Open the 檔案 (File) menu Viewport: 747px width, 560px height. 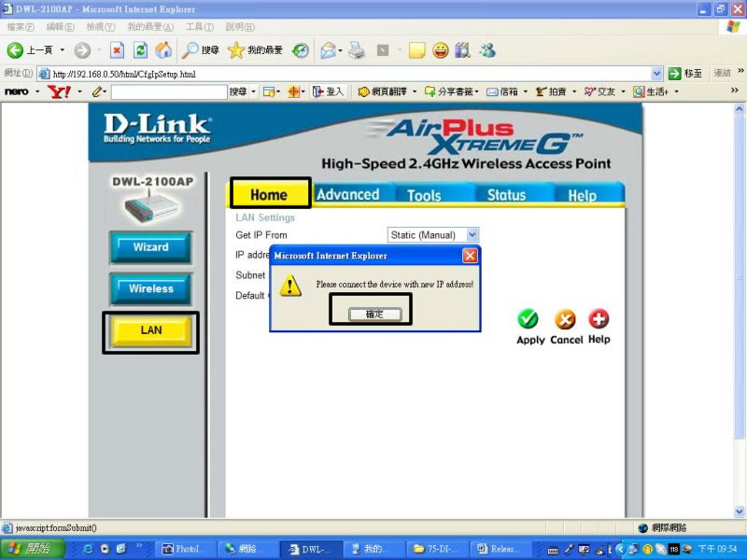click(21, 27)
